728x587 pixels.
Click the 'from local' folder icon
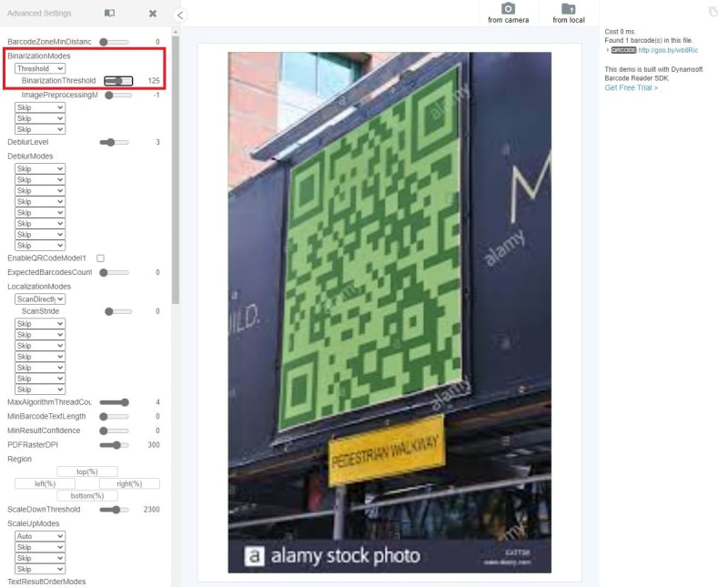568,8
